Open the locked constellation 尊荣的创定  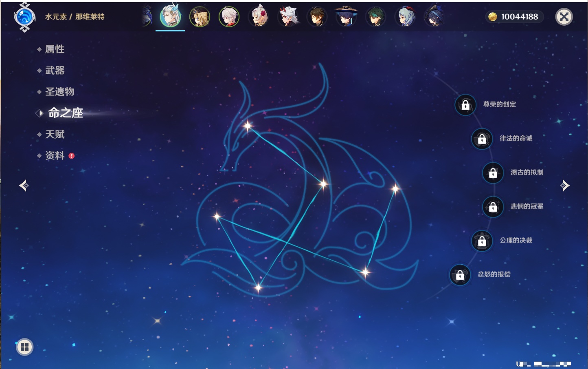point(465,105)
